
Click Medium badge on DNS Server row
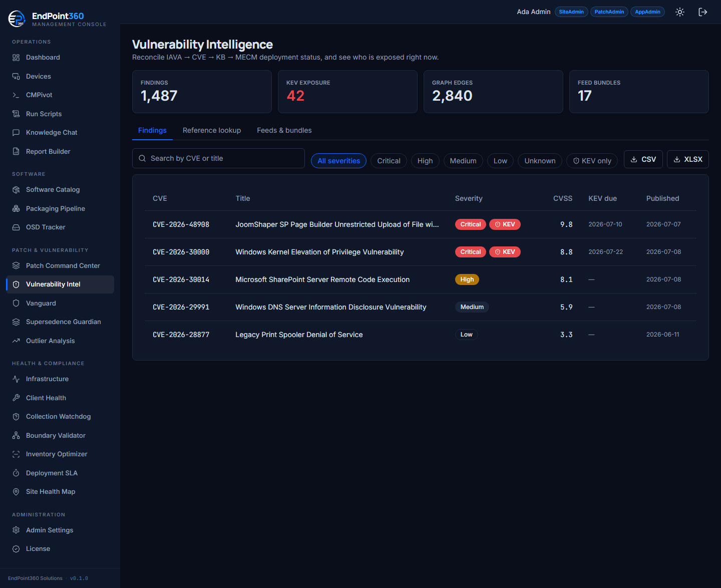pyautogui.click(x=472, y=307)
